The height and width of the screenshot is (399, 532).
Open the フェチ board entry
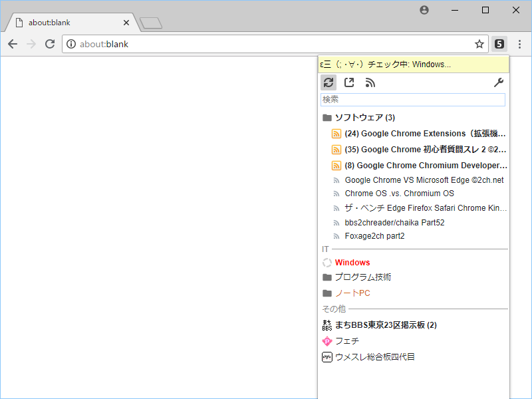347,341
